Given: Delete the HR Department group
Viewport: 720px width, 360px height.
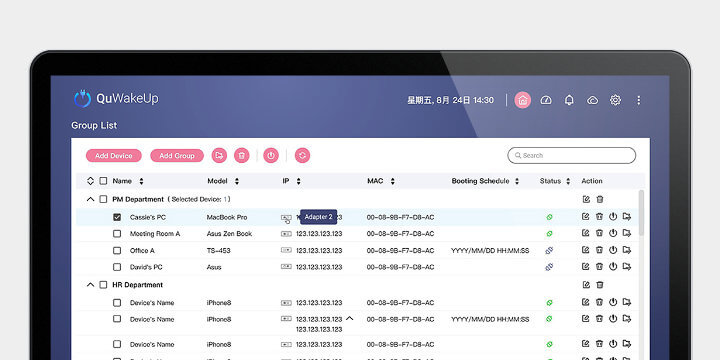Looking at the screenshot, I should click(x=600, y=285).
